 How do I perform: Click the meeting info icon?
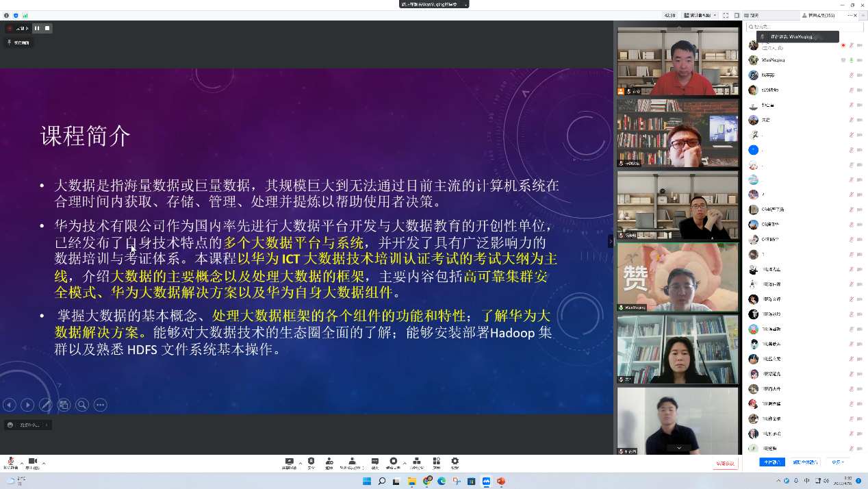[7, 15]
